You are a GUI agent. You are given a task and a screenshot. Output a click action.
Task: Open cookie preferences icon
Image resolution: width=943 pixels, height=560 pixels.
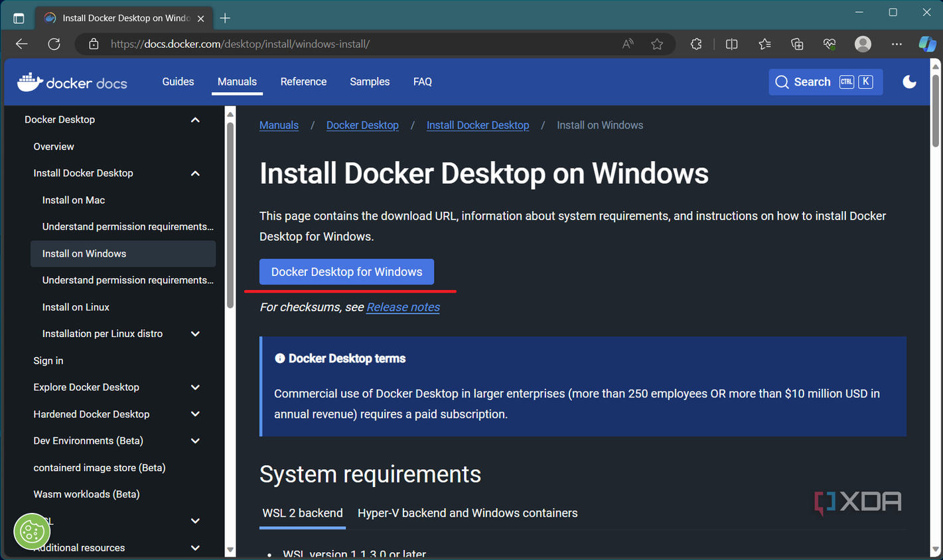coord(32,531)
